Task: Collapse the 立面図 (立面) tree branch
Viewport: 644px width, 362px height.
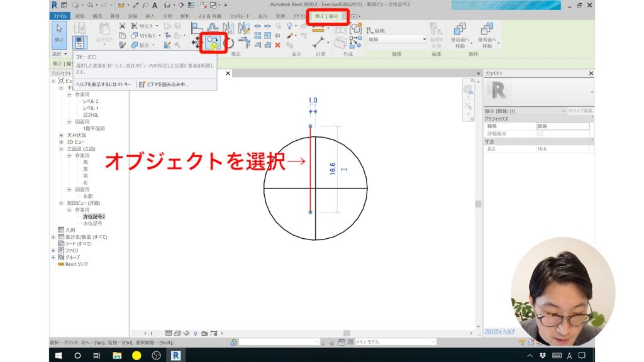Action: pos(60,148)
